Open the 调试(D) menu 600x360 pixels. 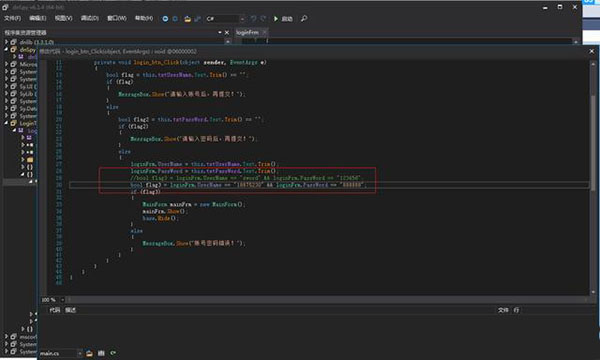tap(90, 18)
